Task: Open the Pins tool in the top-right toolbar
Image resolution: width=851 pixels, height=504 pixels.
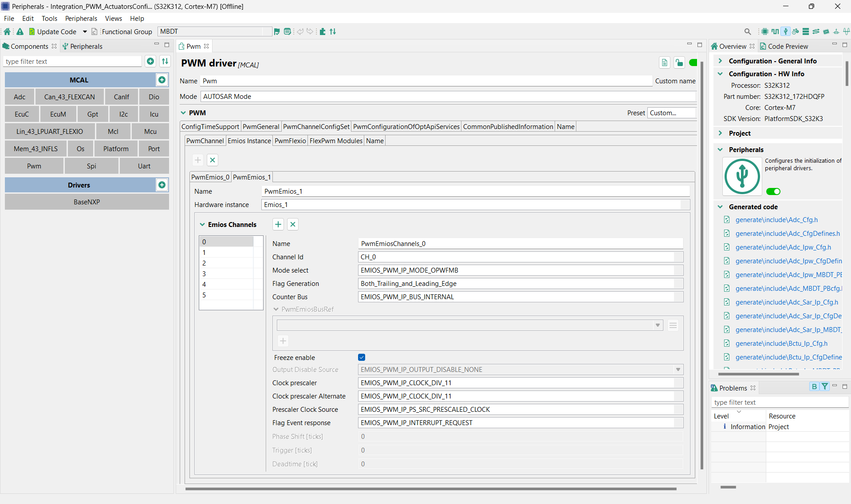Action: point(775,31)
